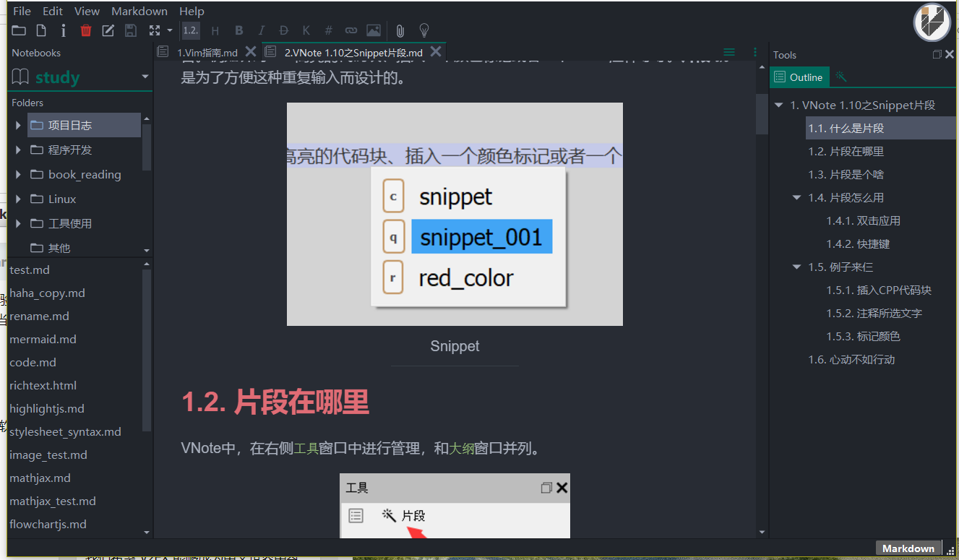Jump to 1.2. 片段在哪里 in outline

click(x=846, y=151)
